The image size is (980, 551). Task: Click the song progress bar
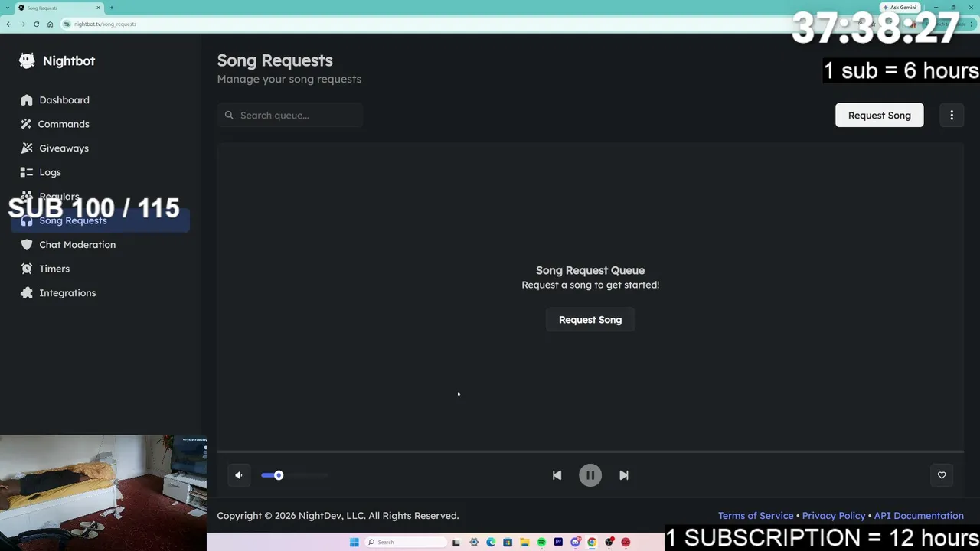click(x=590, y=452)
